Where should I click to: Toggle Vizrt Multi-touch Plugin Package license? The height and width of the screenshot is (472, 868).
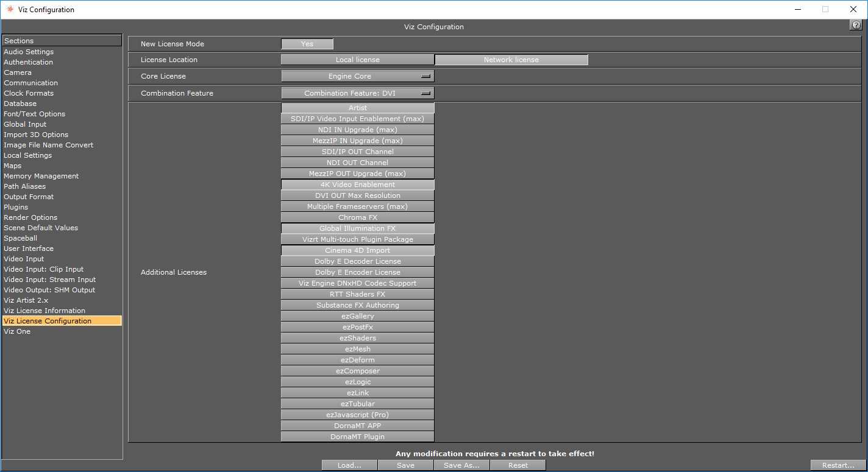[358, 239]
